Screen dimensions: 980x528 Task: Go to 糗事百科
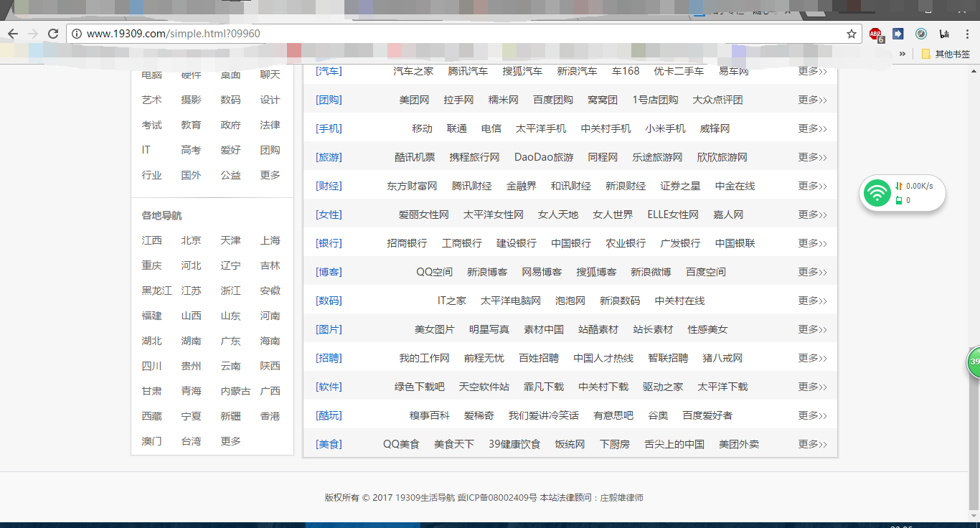pyautogui.click(x=429, y=415)
